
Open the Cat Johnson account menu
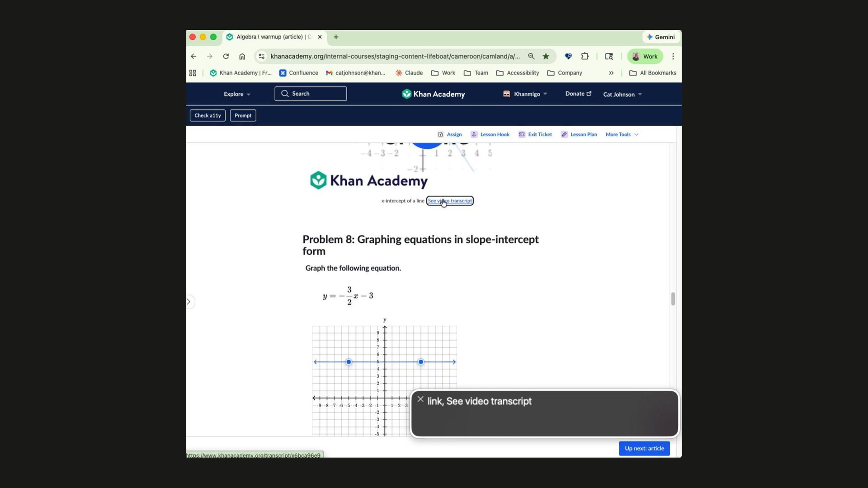coord(622,94)
